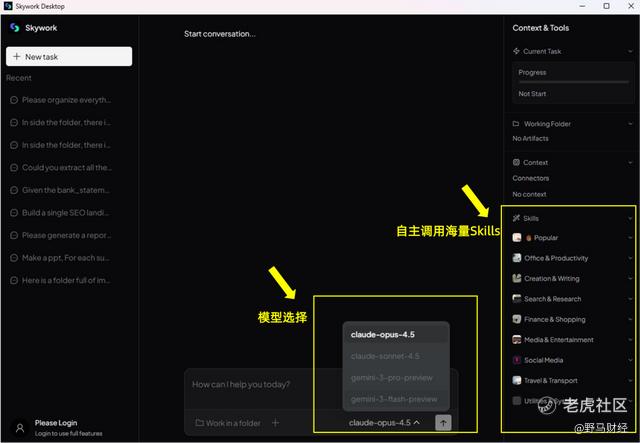Viewport: 640px width, 443px height.
Task: Click chat icon beside 'Given the bank_statem...'
Action: tap(14, 190)
